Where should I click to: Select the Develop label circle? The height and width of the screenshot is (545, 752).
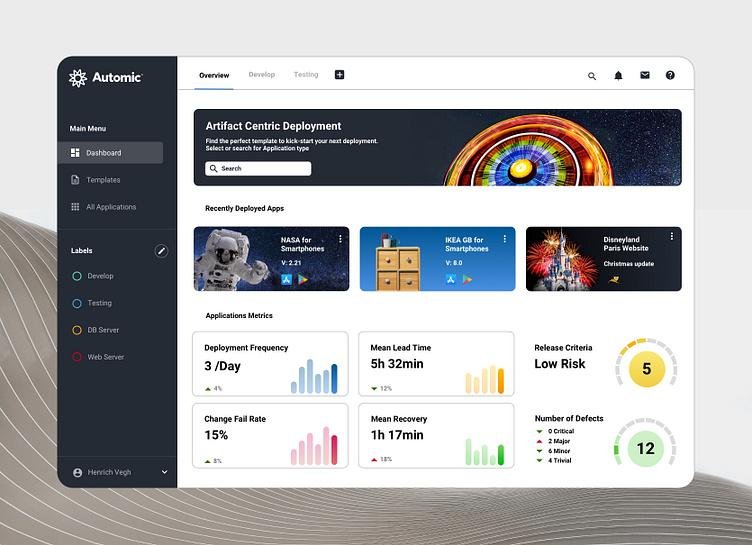pyautogui.click(x=77, y=276)
